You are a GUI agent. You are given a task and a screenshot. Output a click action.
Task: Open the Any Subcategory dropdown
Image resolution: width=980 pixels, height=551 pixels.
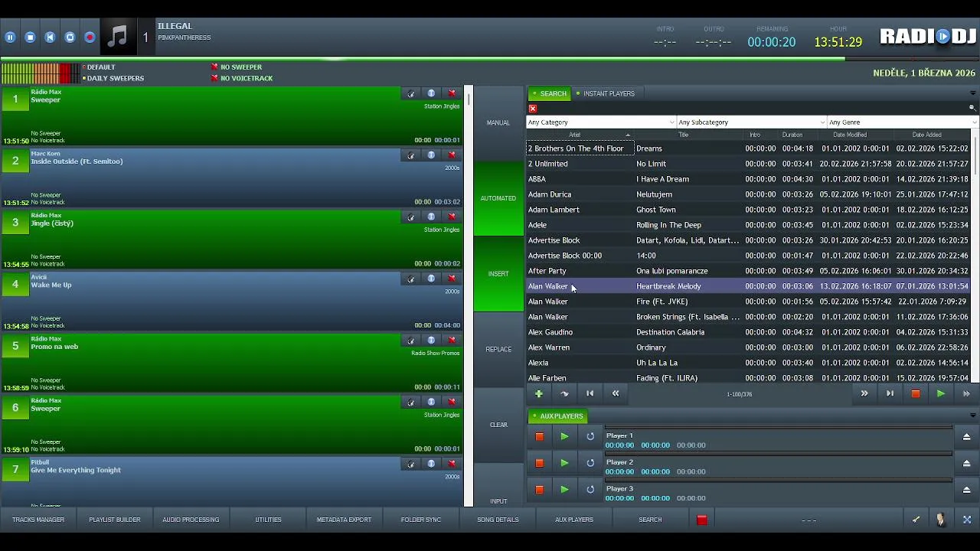752,122
